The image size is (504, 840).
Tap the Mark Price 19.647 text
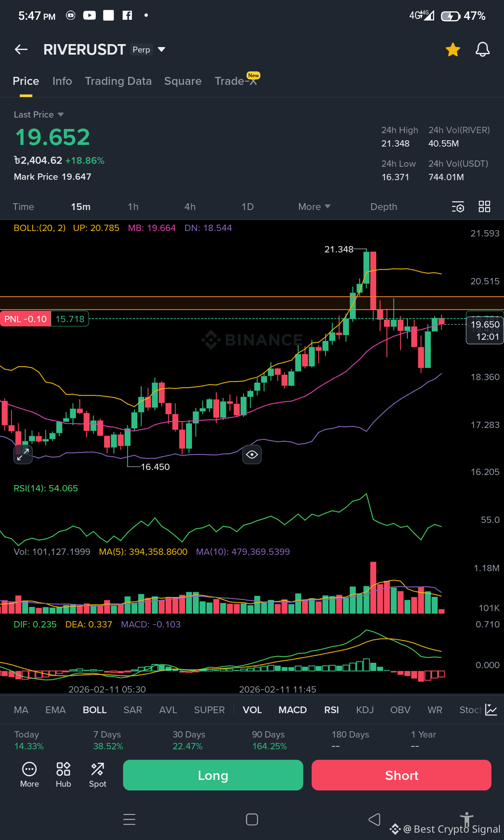point(52,177)
